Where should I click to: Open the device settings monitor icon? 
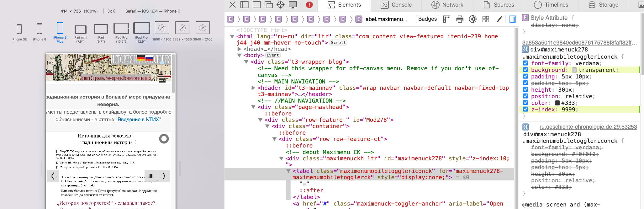coord(293,5)
